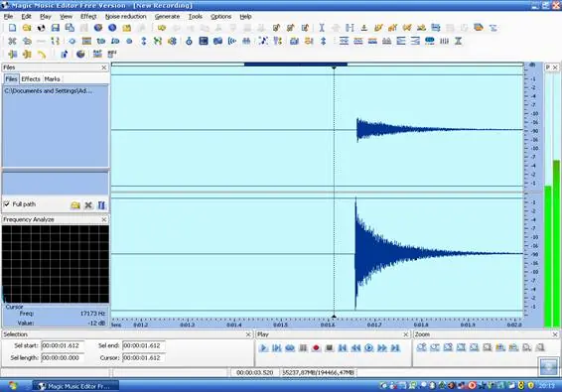
Task: Click the -12 dB cursor value
Action: 96,324
